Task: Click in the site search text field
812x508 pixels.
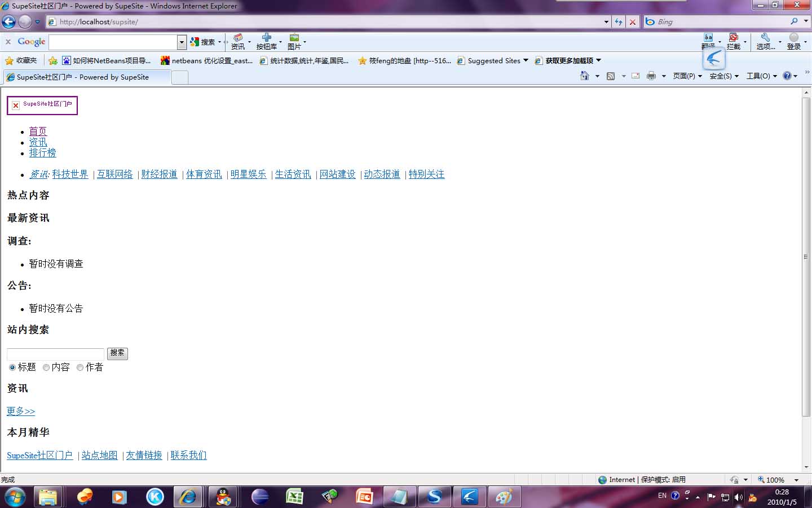Action: pos(55,354)
